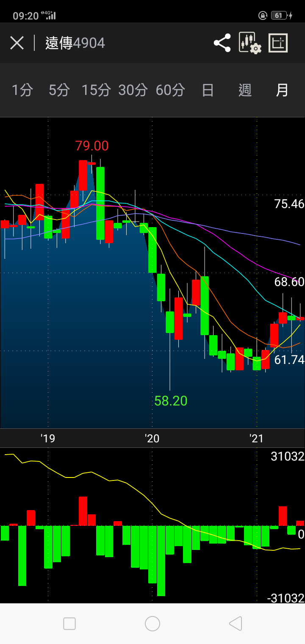305x644 pixels.
Task: Select the 60分 timeframe tab
Action: coord(170,90)
